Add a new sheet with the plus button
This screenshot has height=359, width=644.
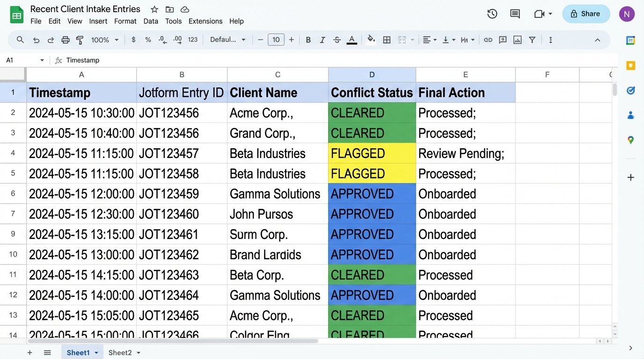click(29, 352)
